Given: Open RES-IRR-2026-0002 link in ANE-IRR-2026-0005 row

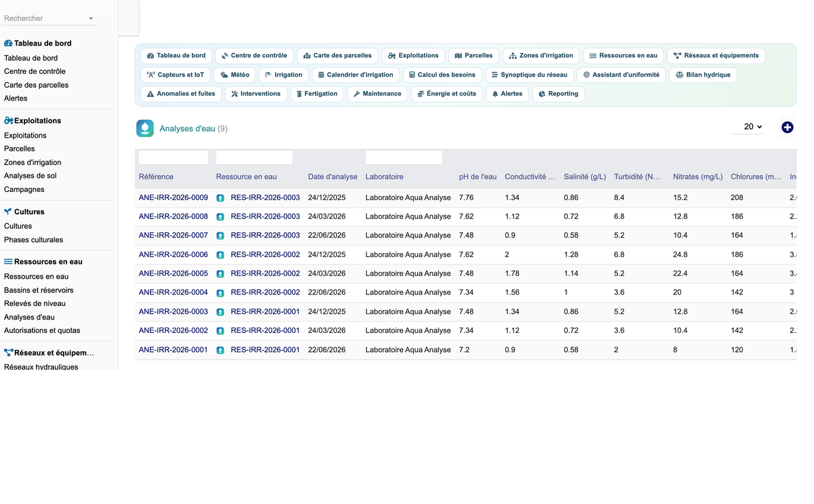Looking at the screenshot, I should pyautogui.click(x=265, y=273).
